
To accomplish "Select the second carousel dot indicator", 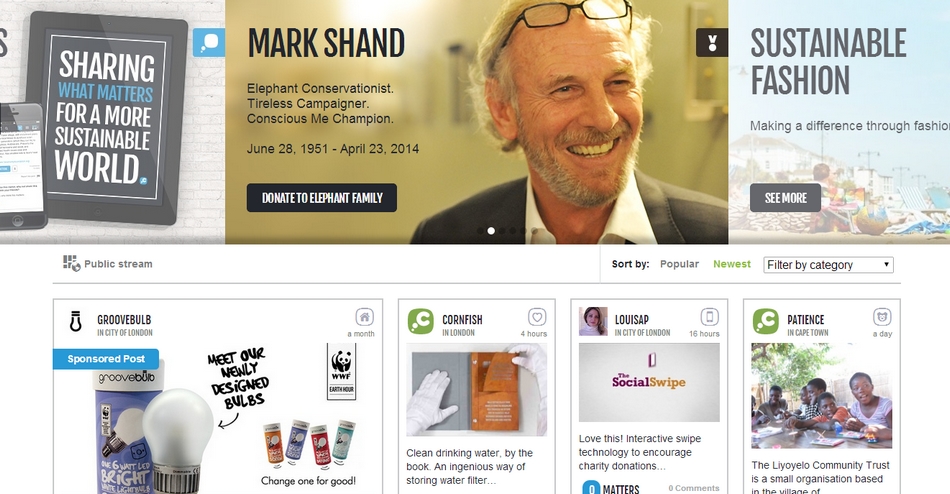I will point(491,231).
